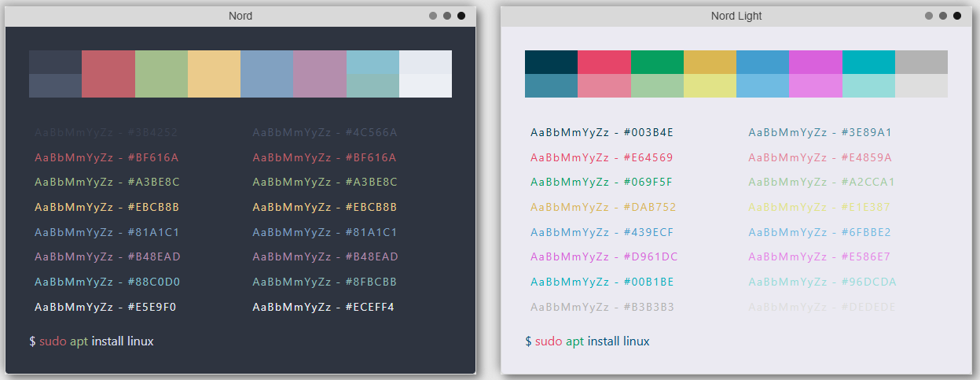Choose the pale yellow #E1E387 swatch in Nord Light
The height and width of the screenshot is (380, 980).
point(710,86)
